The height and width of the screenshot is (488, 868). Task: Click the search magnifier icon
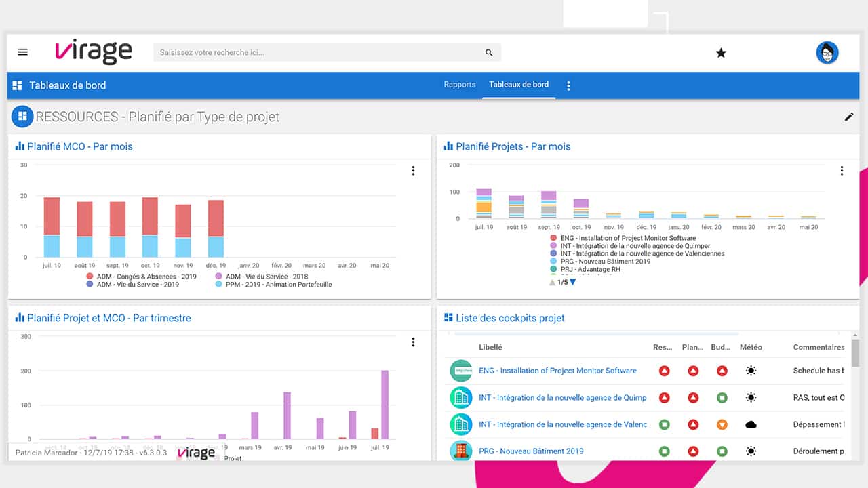tap(489, 52)
